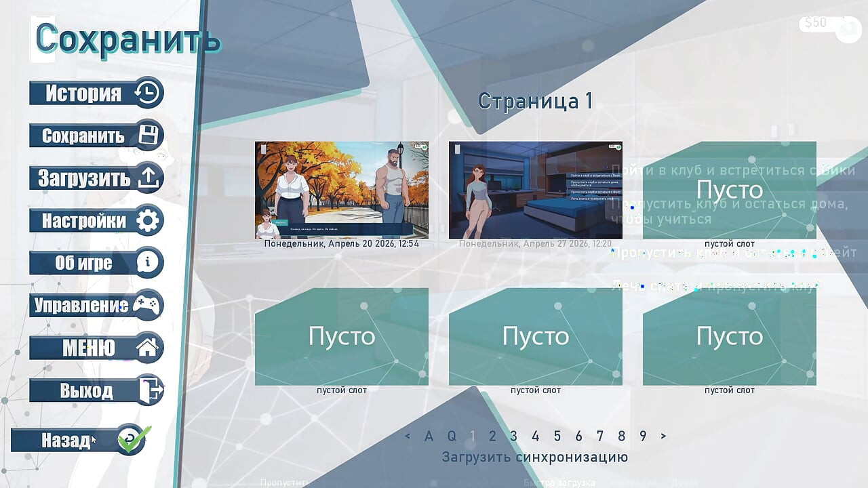This screenshot has height=488, width=868.
Task: Click the exit door icon
Action: click(151, 390)
